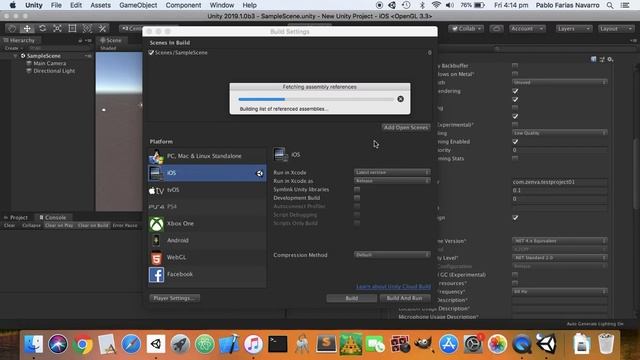
Task: Click the bundle identifier field com.zenva.testproject01
Action: point(560,182)
